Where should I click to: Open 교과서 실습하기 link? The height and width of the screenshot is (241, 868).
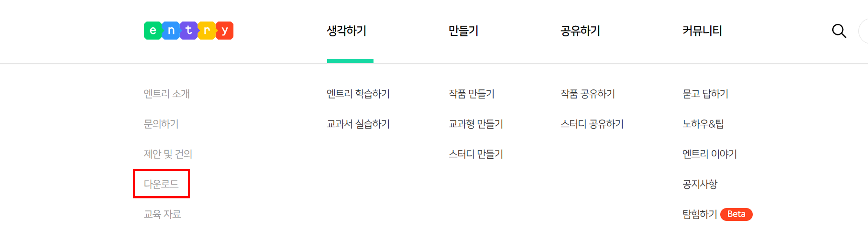point(358,124)
